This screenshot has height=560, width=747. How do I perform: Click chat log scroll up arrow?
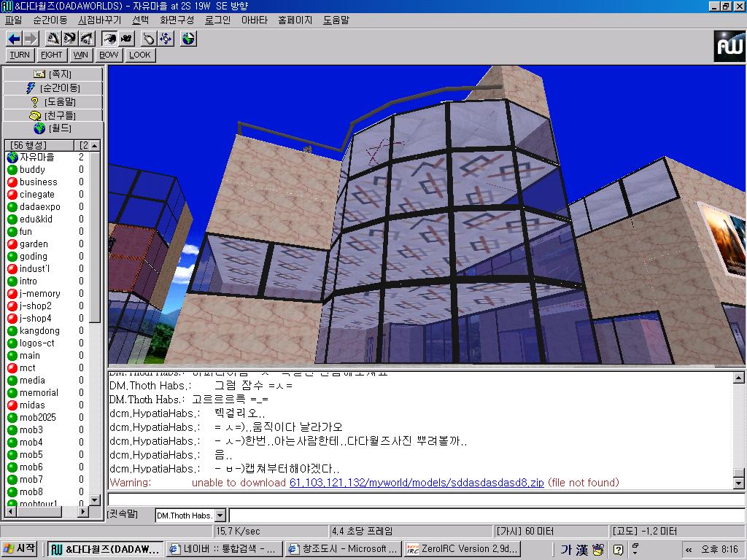(x=738, y=378)
